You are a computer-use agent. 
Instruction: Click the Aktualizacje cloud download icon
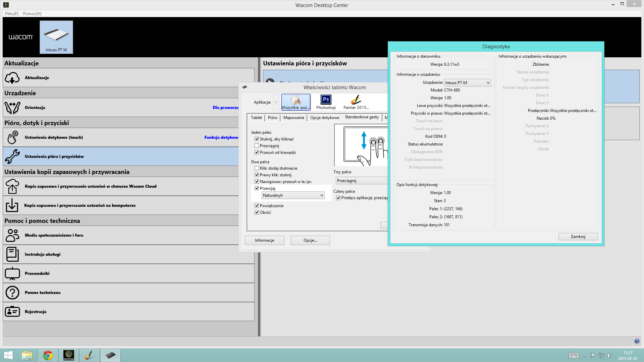[x=12, y=78]
